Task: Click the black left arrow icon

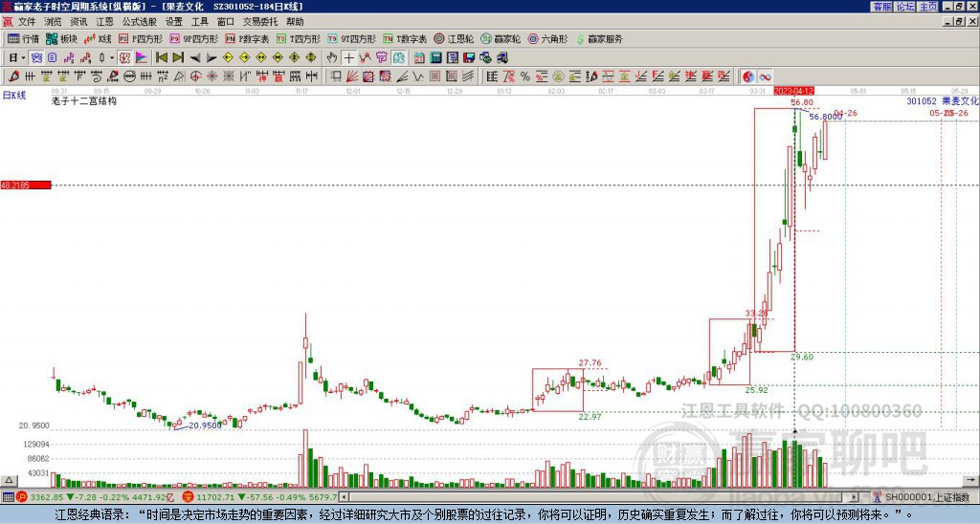Action: point(195,58)
